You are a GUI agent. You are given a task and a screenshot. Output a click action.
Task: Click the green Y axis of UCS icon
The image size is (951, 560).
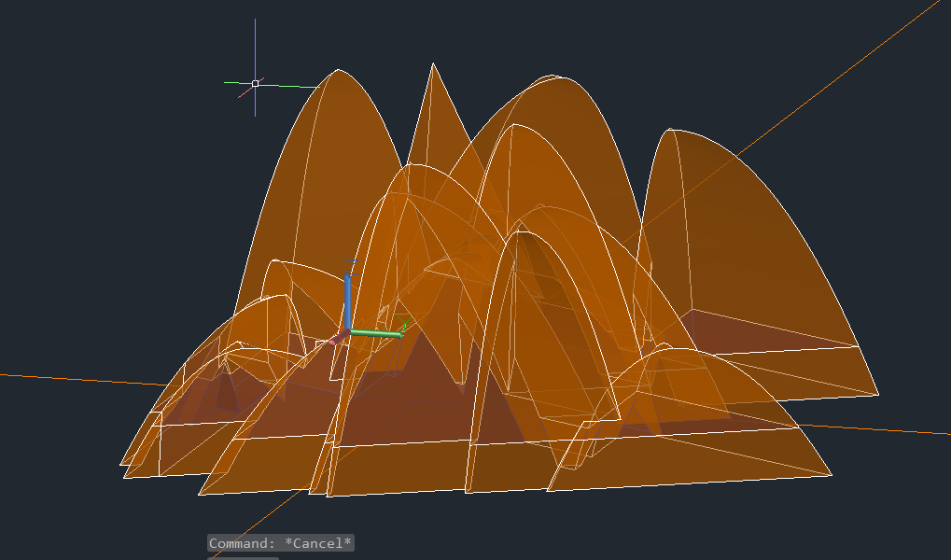376,333
